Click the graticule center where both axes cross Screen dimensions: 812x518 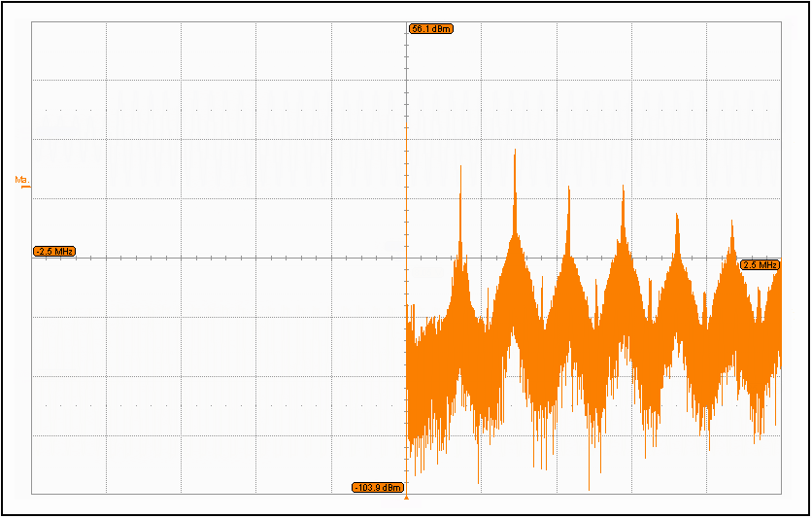(x=406, y=258)
